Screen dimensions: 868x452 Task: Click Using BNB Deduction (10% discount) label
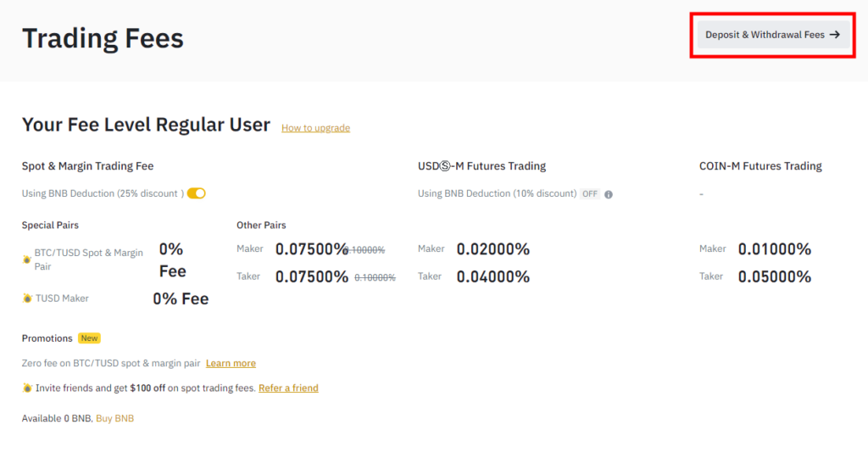tap(497, 194)
